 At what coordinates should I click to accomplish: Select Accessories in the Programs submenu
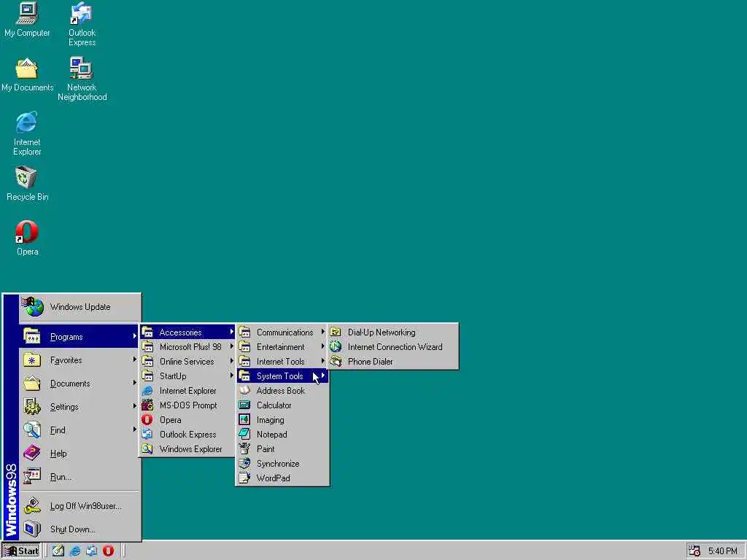[x=187, y=332]
